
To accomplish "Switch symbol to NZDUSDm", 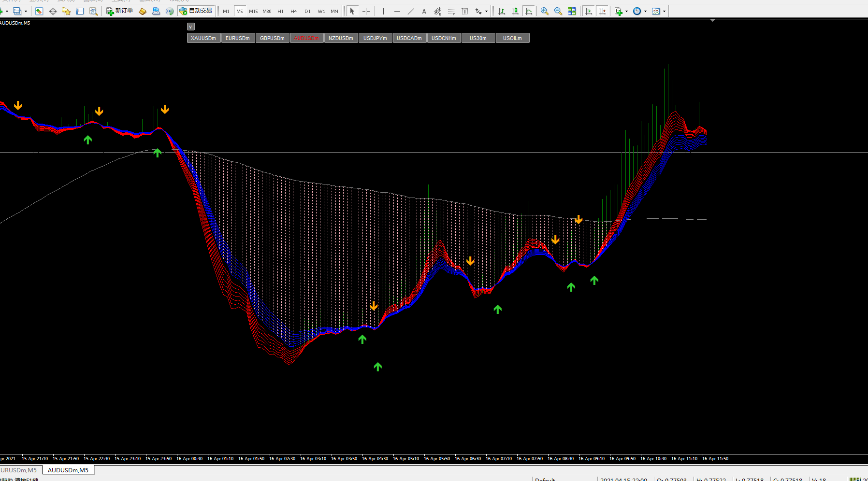I will coord(341,38).
